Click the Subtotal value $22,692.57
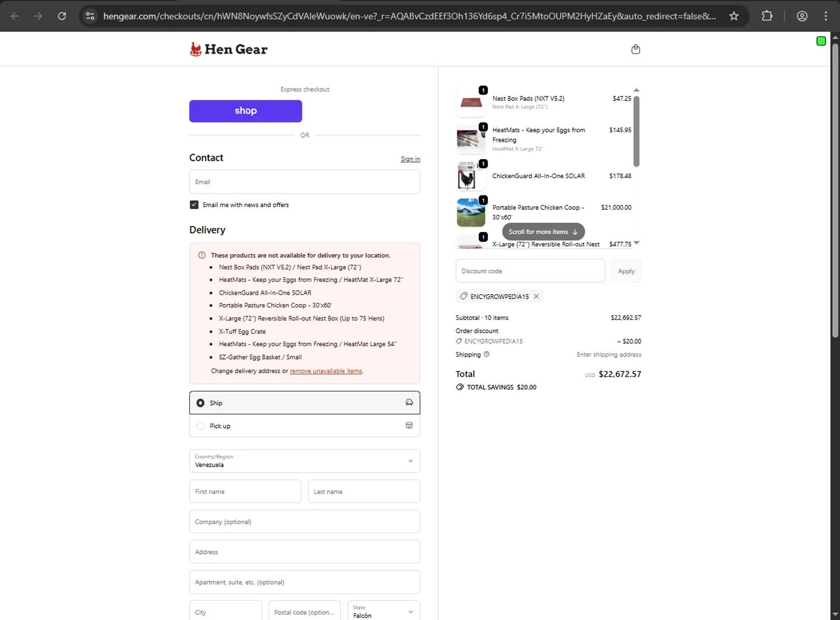Viewport: 840px width, 620px height. 626,318
